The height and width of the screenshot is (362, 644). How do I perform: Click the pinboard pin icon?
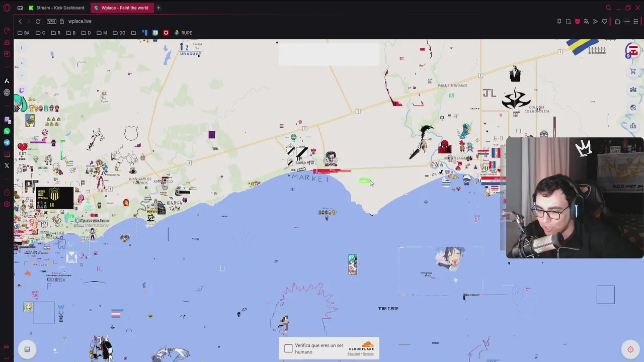pyautogui.click(x=559, y=21)
